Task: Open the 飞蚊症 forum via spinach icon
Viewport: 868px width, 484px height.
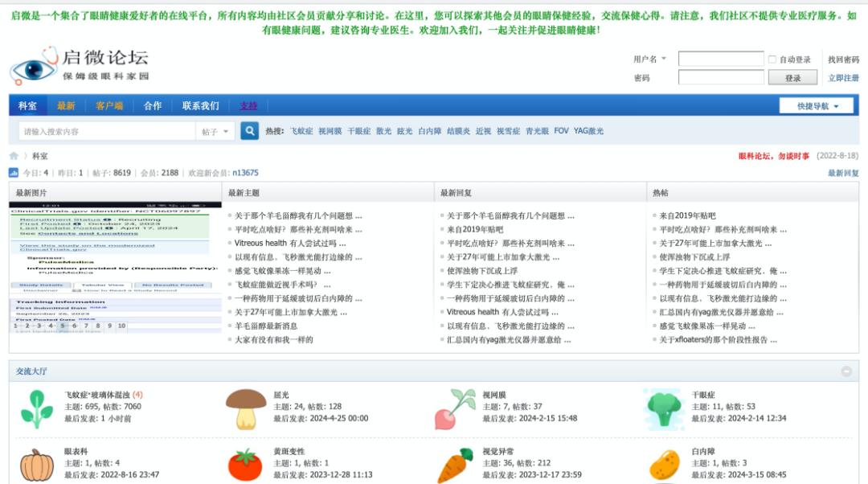Action: tap(36, 408)
